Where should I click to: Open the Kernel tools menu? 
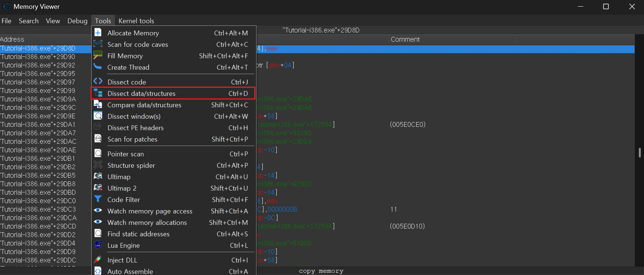coord(136,21)
